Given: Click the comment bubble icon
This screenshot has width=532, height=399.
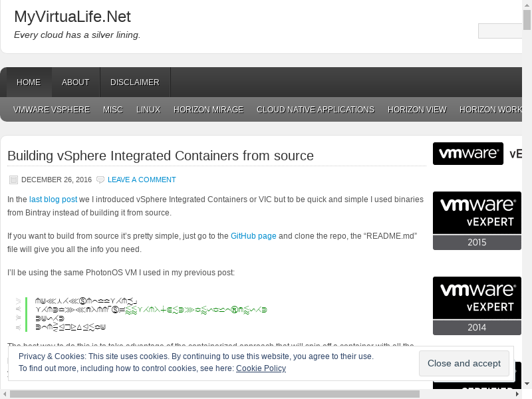Looking at the screenshot, I should (100, 180).
